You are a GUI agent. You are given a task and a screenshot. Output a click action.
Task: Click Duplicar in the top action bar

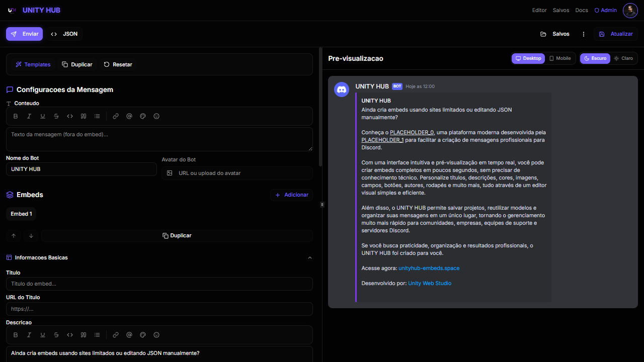(77, 64)
